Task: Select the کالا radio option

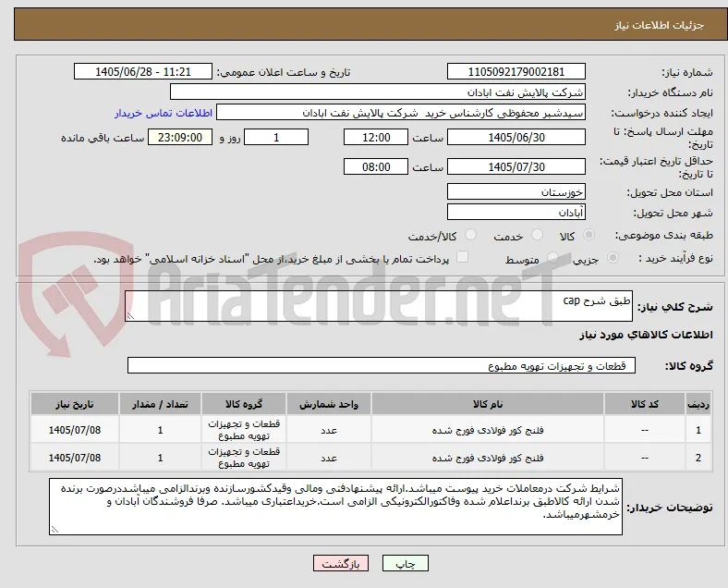Action: pos(588,235)
